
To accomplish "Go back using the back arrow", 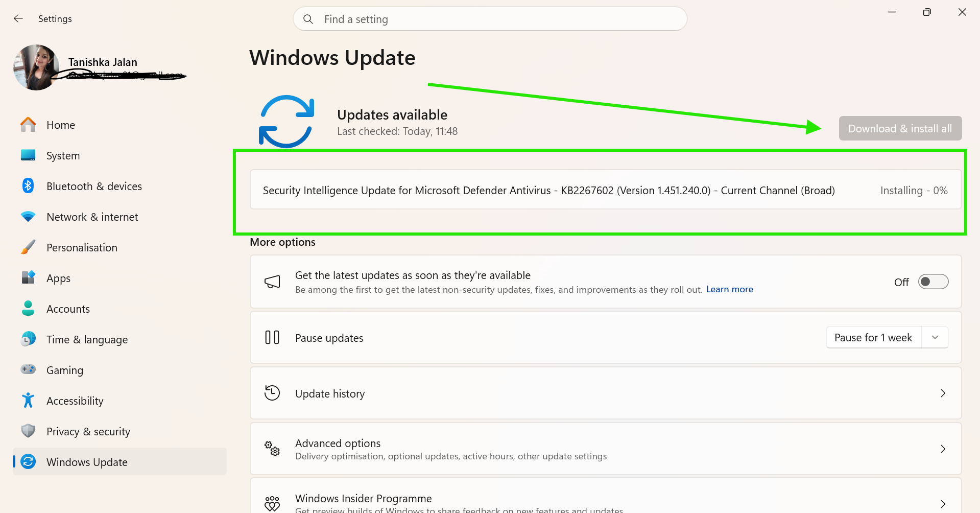I will point(18,18).
